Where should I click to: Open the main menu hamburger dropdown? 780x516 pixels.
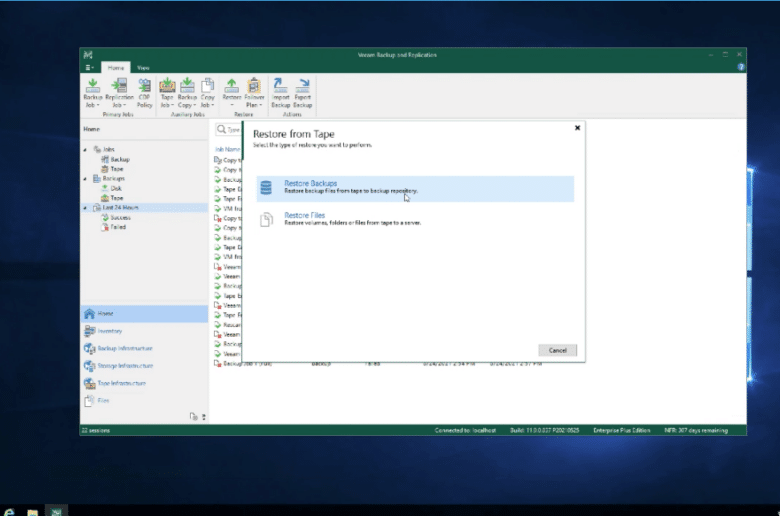click(90, 68)
